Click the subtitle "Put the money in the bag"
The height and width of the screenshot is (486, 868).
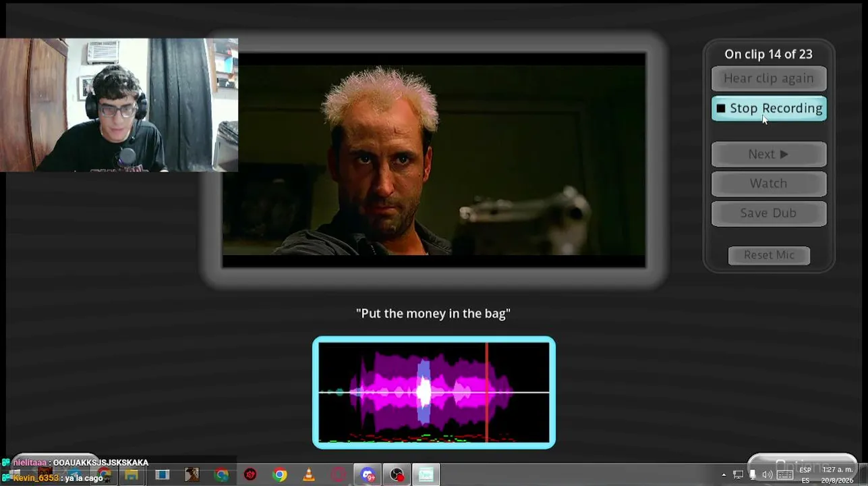point(433,313)
